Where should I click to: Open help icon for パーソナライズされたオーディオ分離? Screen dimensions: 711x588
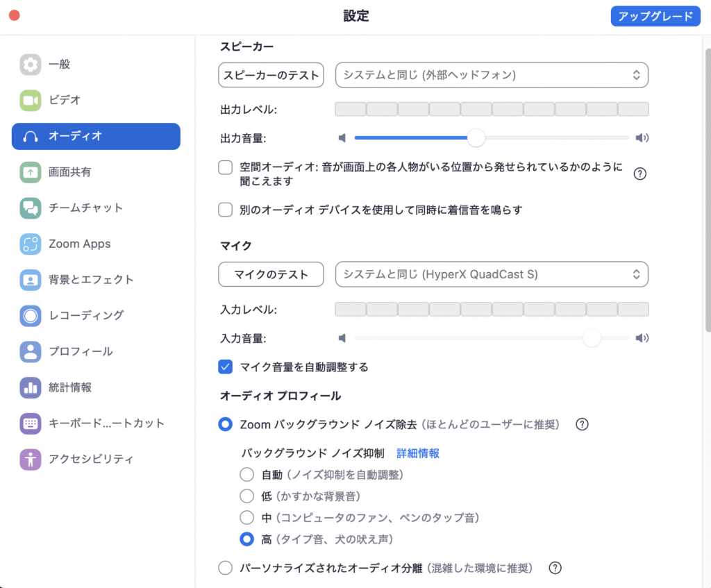tap(555, 568)
